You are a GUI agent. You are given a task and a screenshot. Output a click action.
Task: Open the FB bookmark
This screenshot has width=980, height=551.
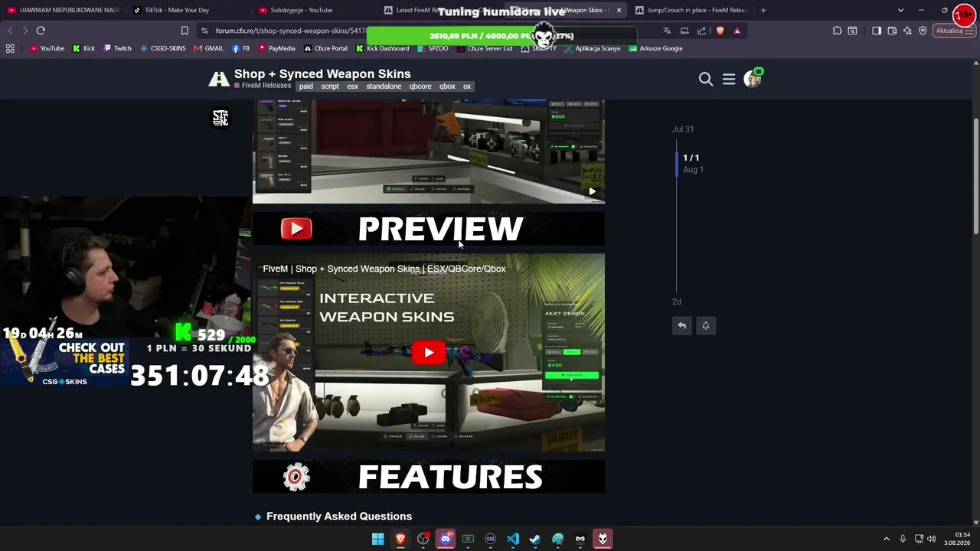click(x=240, y=48)
